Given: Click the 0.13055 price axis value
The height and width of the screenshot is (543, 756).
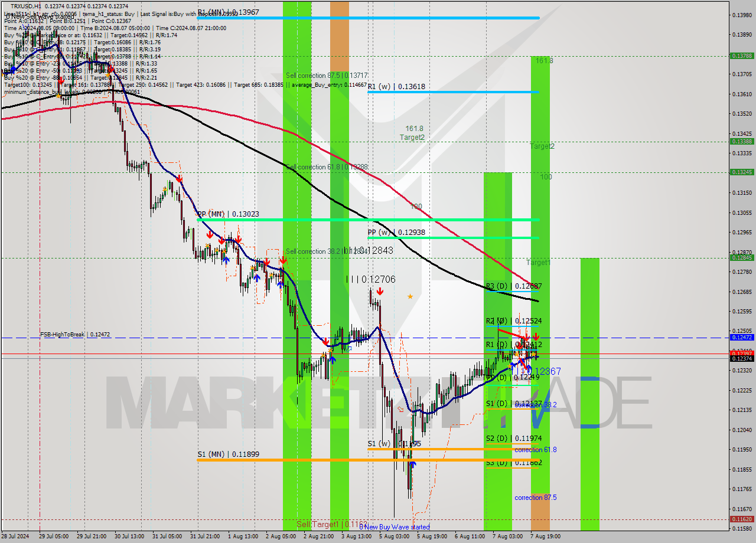Looking at the screenshot, I should click(x=742, y=212).
